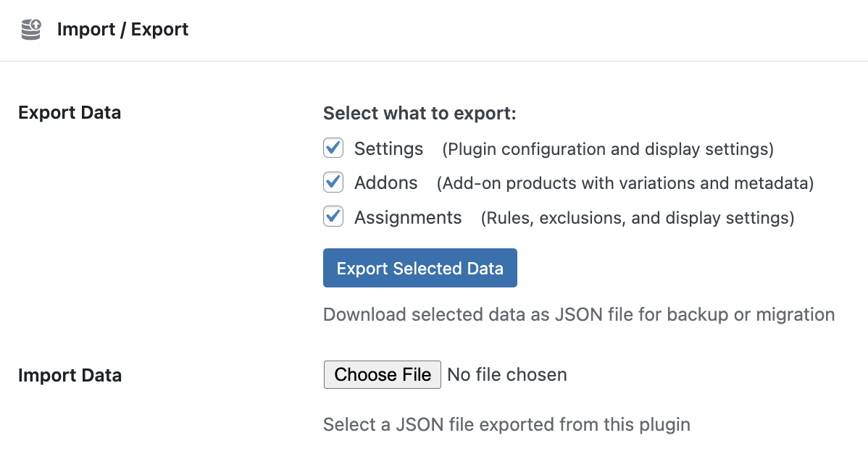The image size is (868, 459).
Task: Select the Import Data section label
Action: point(70,375)
